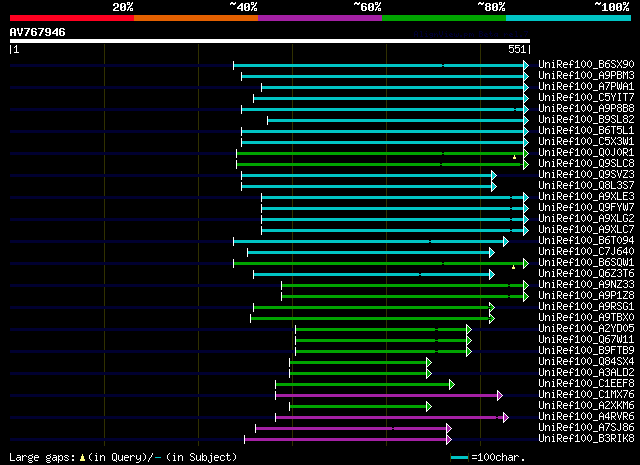Click UniRef100_C7J640 label
Screen dimensions: 640x465
586,252
